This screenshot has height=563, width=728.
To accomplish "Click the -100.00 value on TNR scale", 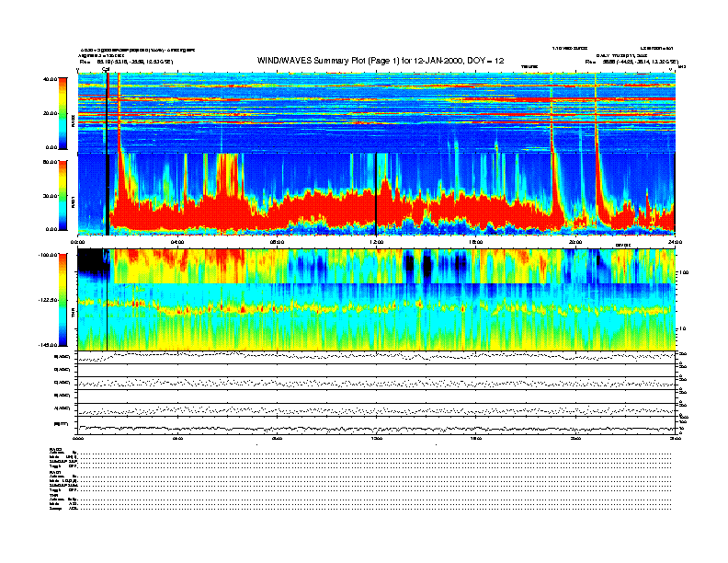I will pyautogui.click(x=48, y=255).
